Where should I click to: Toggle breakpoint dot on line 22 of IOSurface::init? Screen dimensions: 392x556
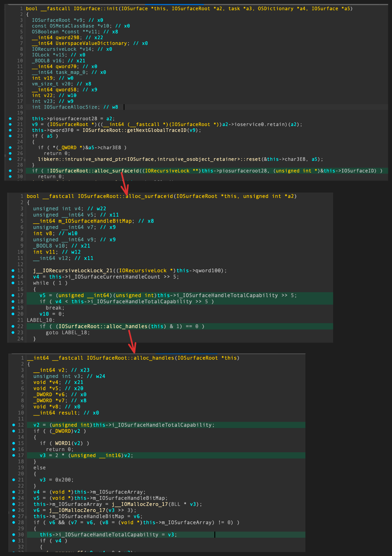10,130
